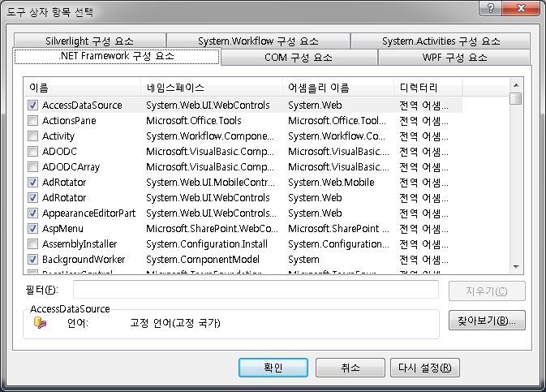Viewport: 546px width, 392px height.
Task: Check the AssemblyInstaller checkbox
Action: tap(32, 244)
